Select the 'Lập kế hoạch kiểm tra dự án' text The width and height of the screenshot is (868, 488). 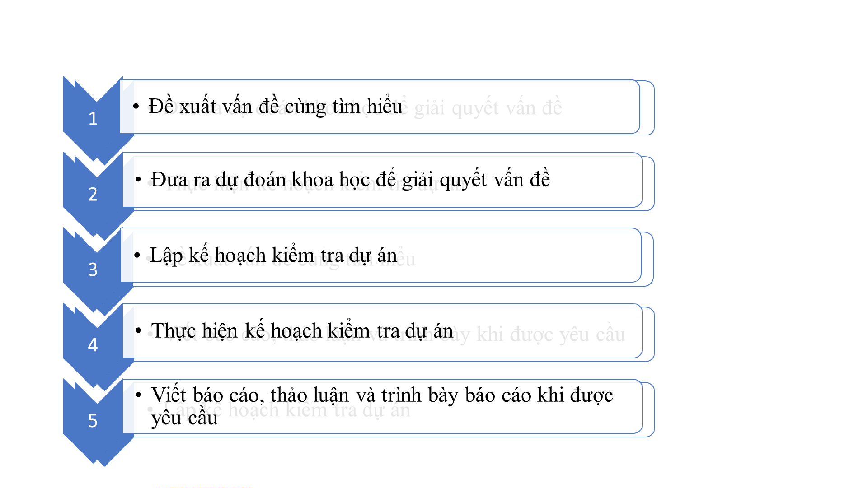click(x=273, y=256)
